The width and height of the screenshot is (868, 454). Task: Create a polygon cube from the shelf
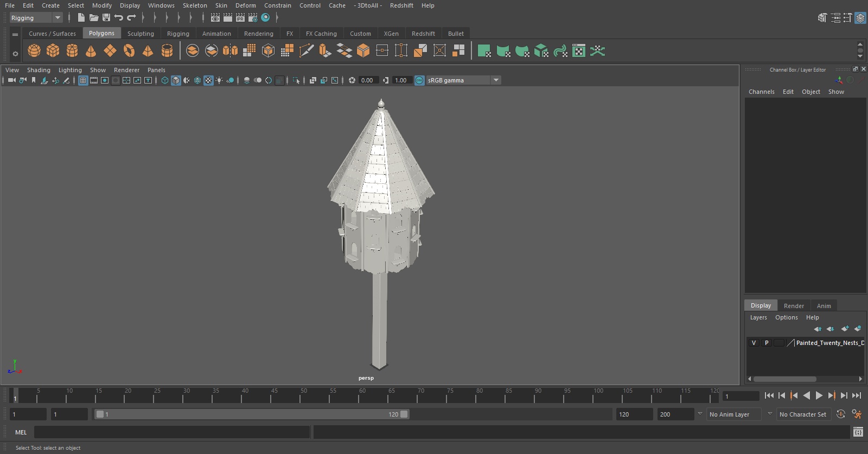coord(53,51)
